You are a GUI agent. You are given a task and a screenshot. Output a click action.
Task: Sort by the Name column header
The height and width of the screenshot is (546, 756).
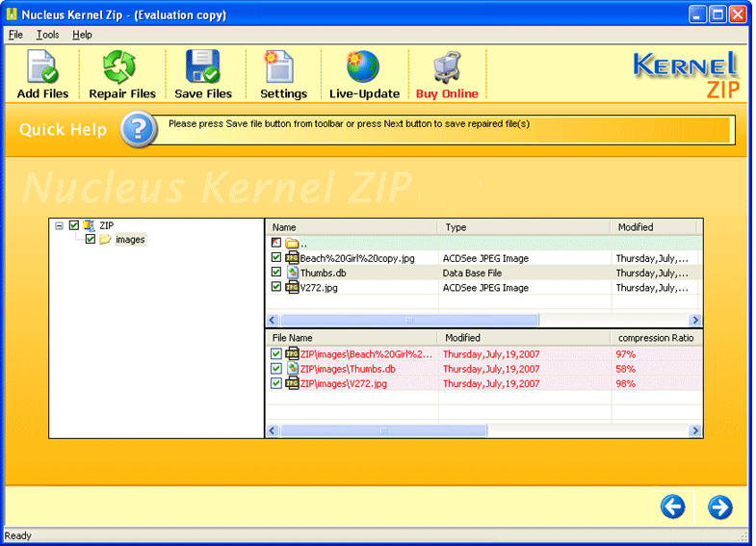tap(352, 227)
